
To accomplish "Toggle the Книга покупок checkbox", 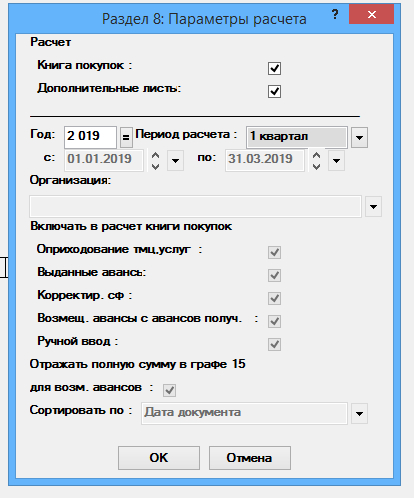I will (x=274, y=68).
